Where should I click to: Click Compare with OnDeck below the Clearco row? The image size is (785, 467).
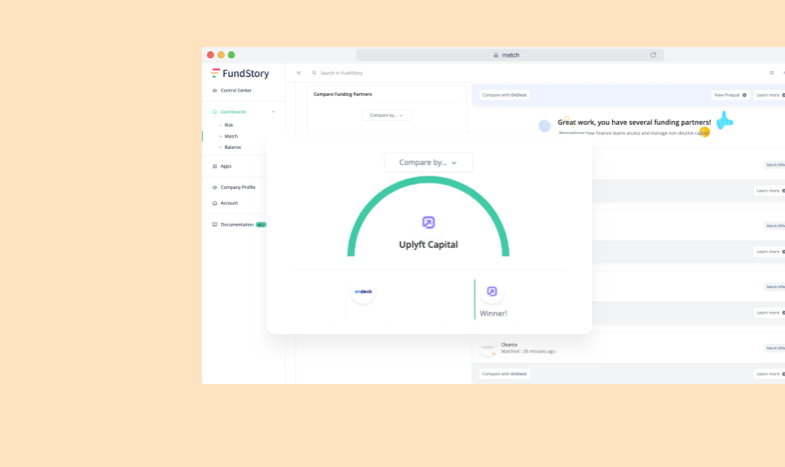coord(504,374)
